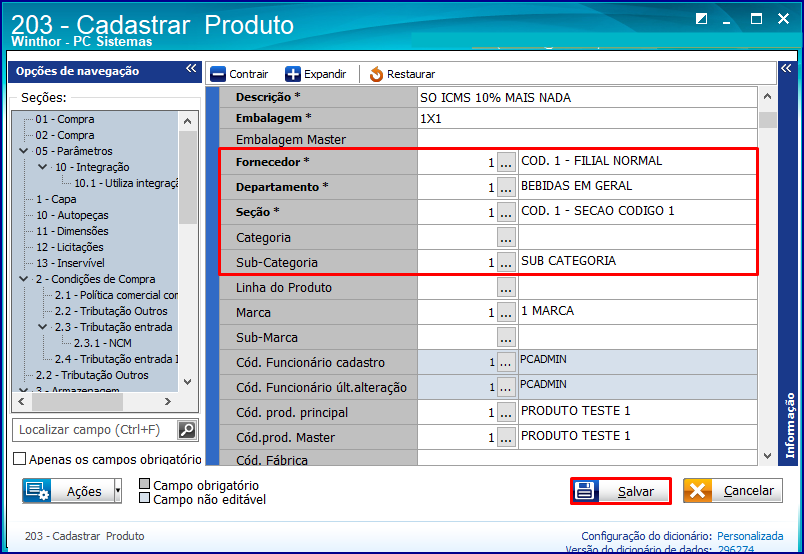Select 13 - Inservível section
The width and height of the screenshot is (804, 554).
point(70,263)
